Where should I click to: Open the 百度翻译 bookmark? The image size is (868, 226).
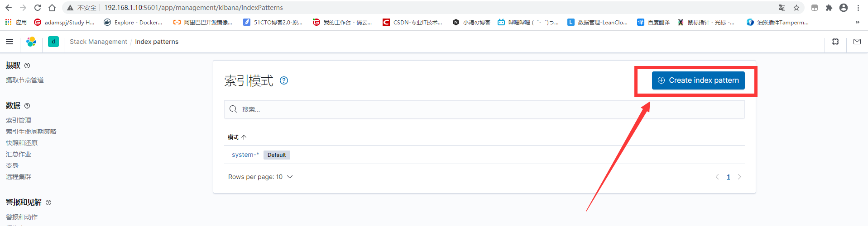(653, 22)
